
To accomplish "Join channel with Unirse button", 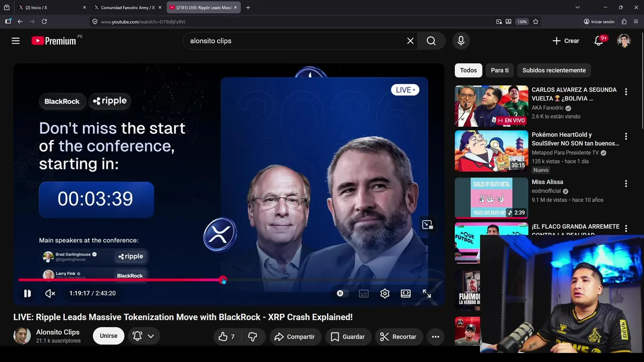I will (x=108, y=336).
